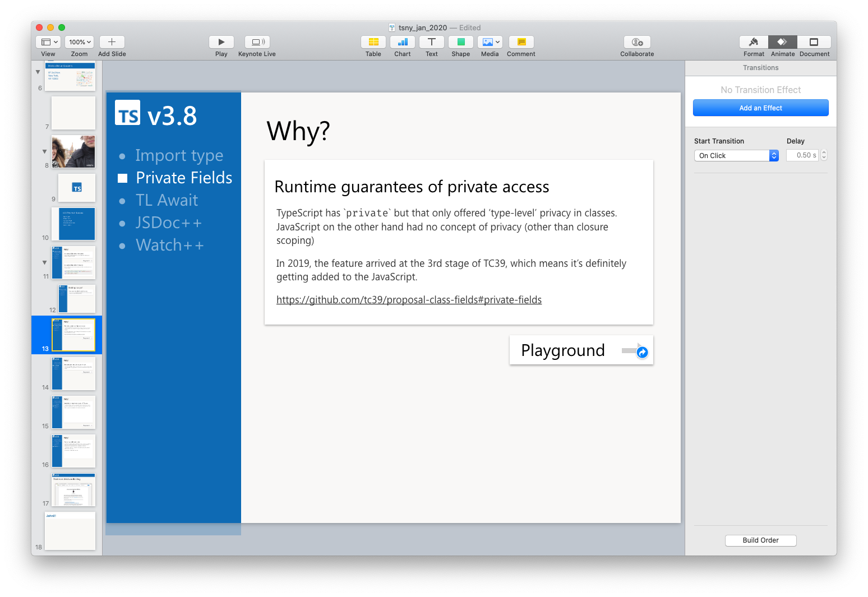The image size is (868, 597).
Task: Select slide 15 thumbnail
Action: [x=73, y=412]
